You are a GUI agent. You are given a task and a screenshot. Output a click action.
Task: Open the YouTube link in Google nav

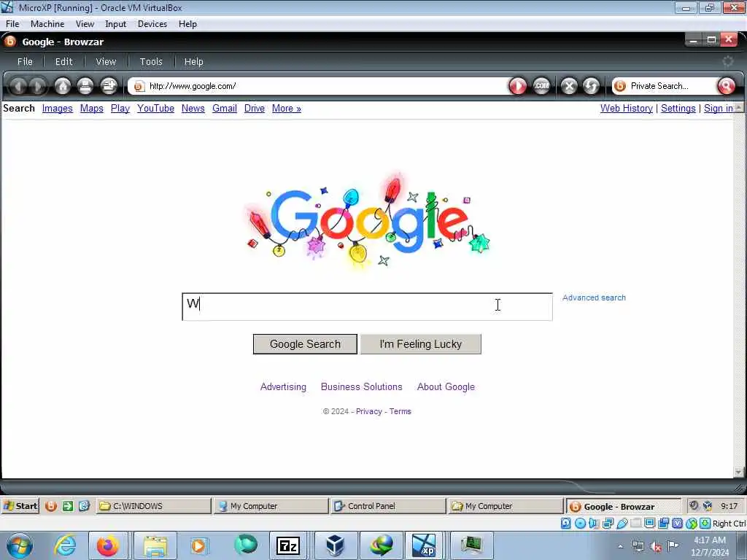pos(156,109)
